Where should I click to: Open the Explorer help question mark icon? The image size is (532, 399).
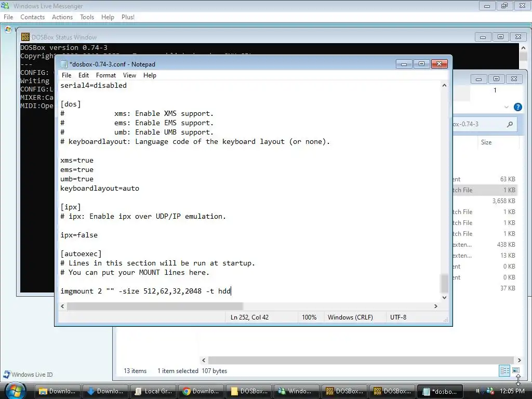[518, 107]
